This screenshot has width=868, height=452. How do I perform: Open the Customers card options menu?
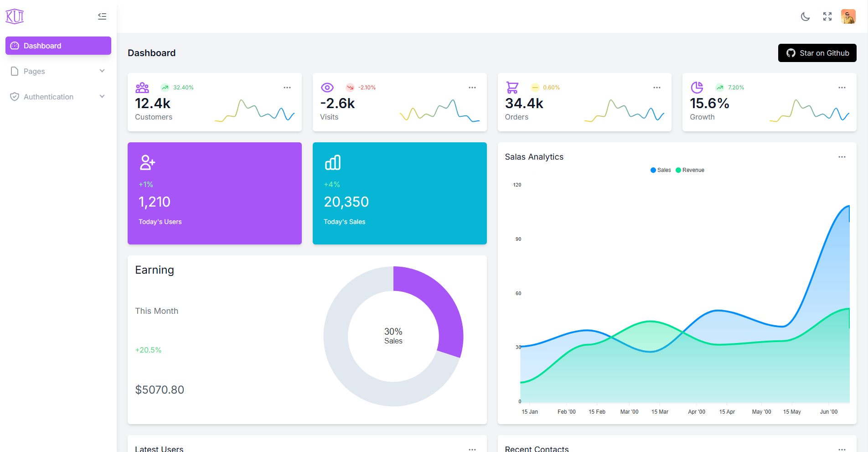287,88
